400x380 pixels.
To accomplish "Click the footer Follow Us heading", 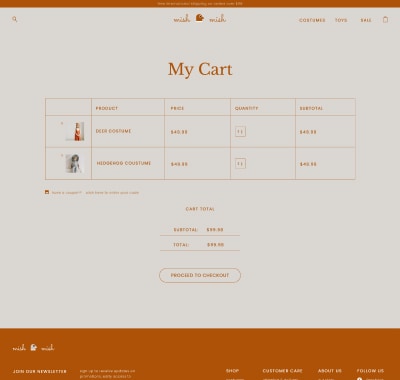I will pyautogui.click(x=370, y=371).
